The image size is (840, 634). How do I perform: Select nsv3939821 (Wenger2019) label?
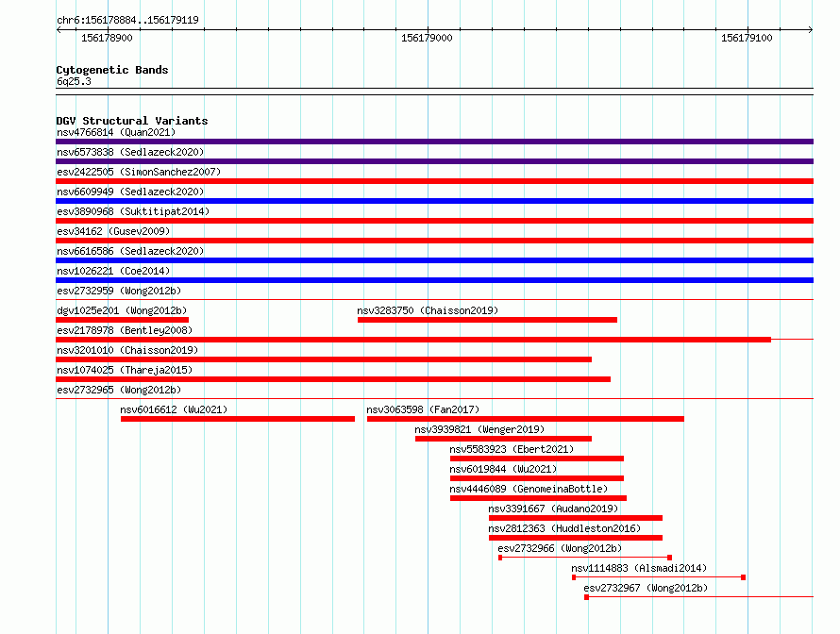[479, 429]
